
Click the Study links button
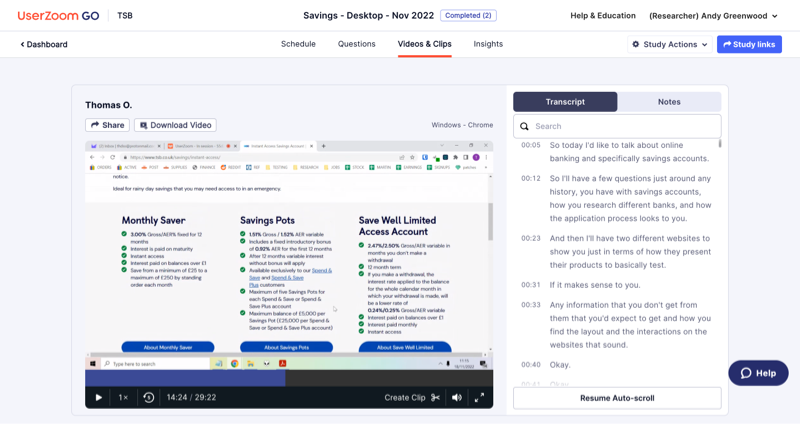[749, 44]
